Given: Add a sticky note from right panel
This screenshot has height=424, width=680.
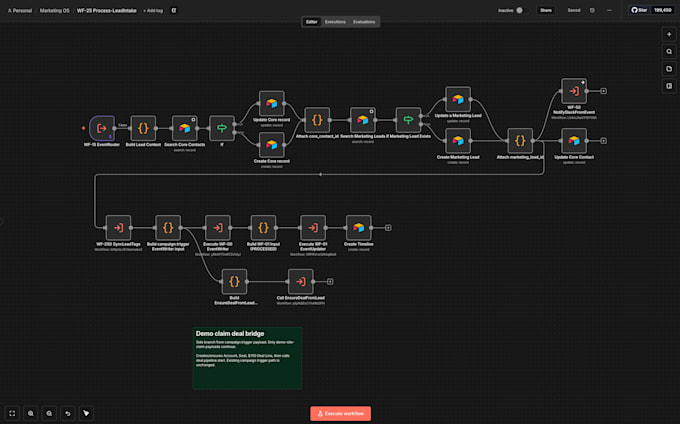Looking at the screenshot, I should [x=669, y=69].
